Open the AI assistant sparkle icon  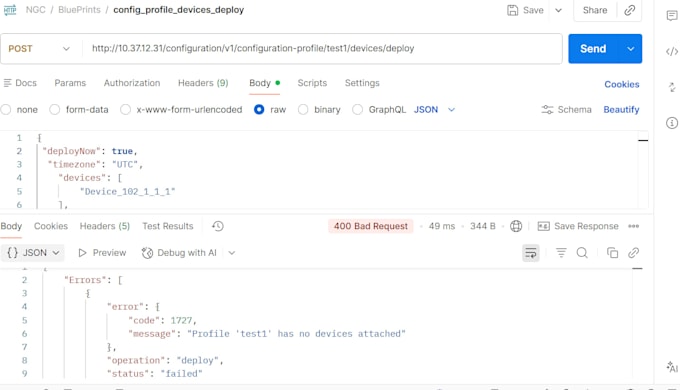(672, 367)
